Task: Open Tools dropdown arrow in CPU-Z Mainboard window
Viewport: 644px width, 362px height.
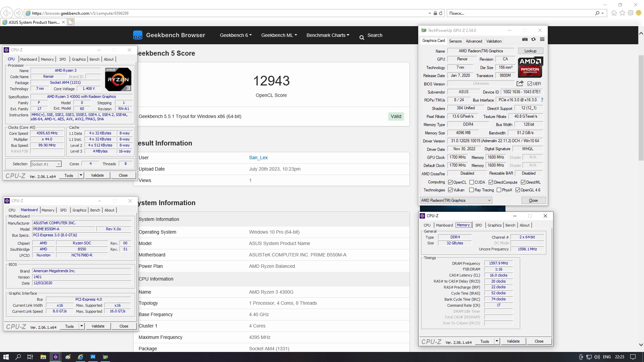Action: (82, 326)
